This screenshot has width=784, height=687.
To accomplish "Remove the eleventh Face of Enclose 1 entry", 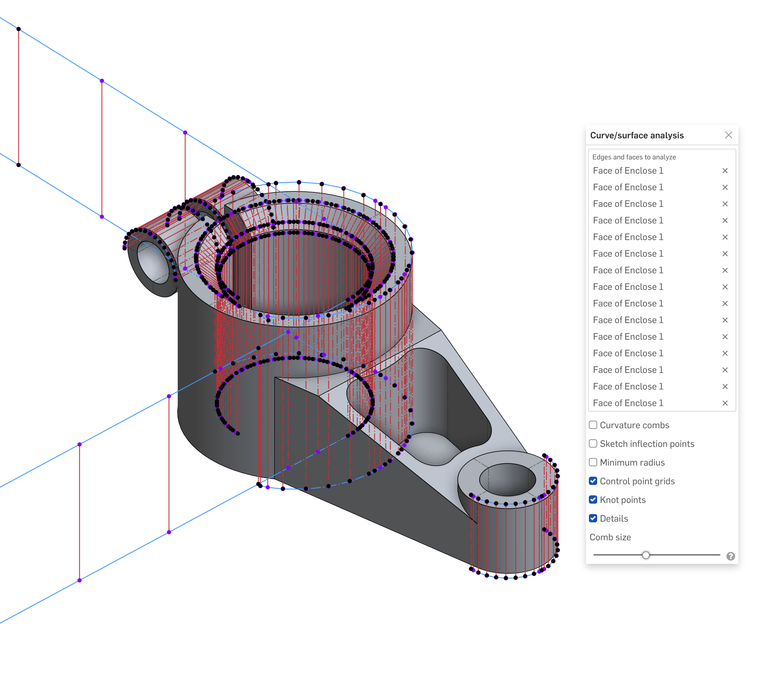I will [x=724, y=337].
